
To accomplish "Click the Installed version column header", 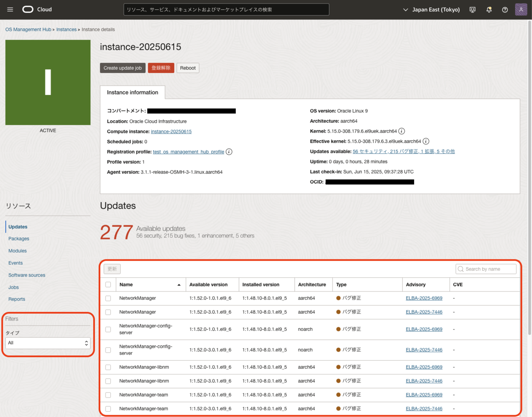I will (x=261, y=285).
